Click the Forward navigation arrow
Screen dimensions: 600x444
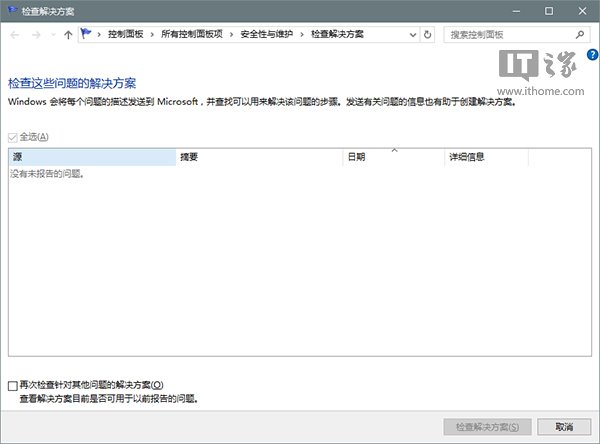[x=34, y=35]
